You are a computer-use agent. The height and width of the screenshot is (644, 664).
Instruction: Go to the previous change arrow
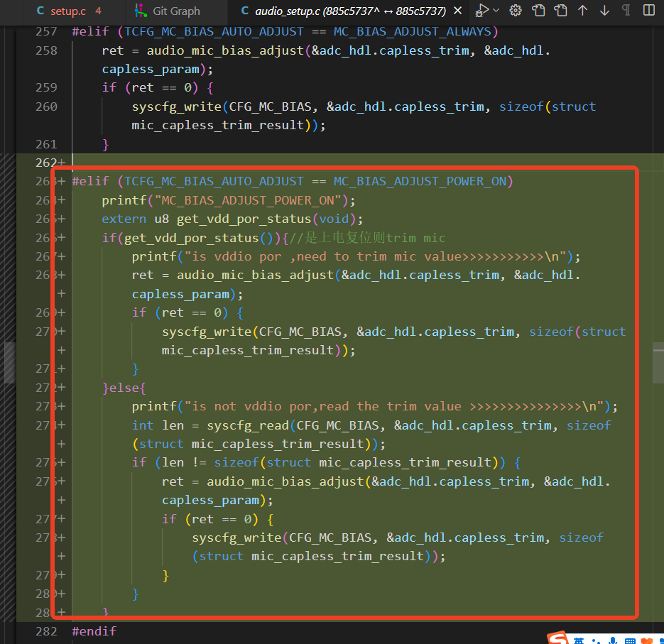tap(583, 10)
